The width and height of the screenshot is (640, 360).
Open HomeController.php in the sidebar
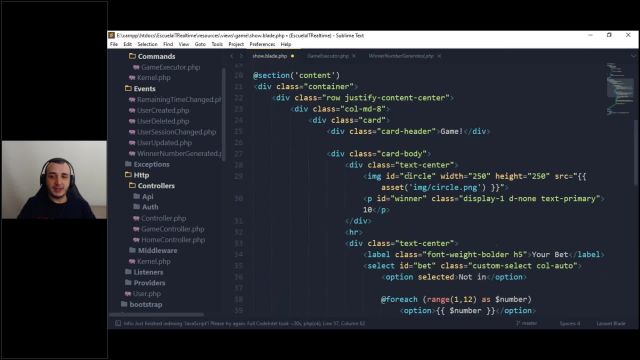click(x=173, y=240)
